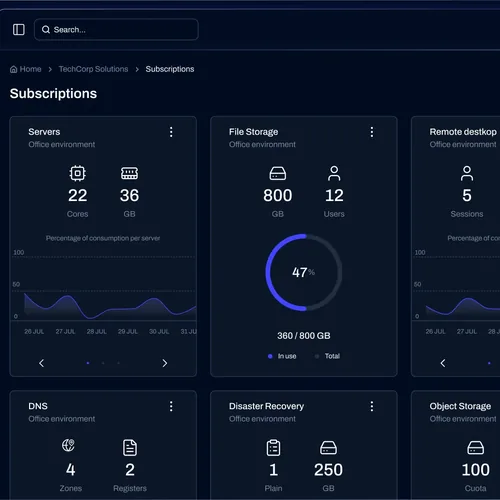Click 30 JUL label on Servers chart

pos(159,332)
